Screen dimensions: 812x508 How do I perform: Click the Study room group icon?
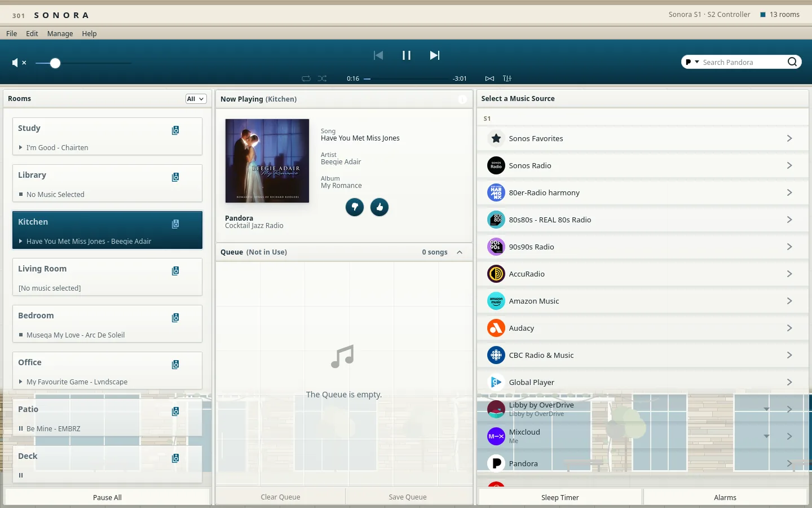click(175, 130)
